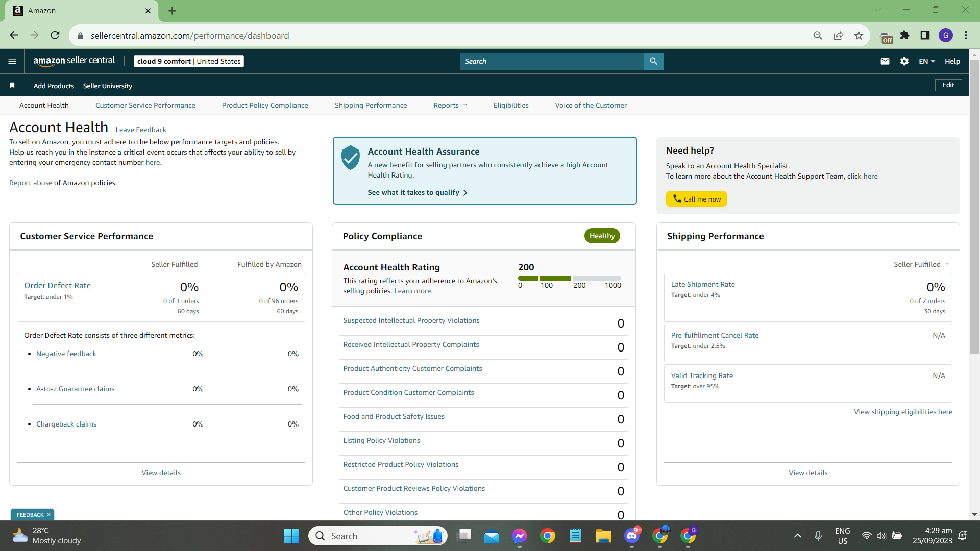Open Seller University link
Image resolution: width=980 pixels, height=551 pixels.
(x=108, y=86)
